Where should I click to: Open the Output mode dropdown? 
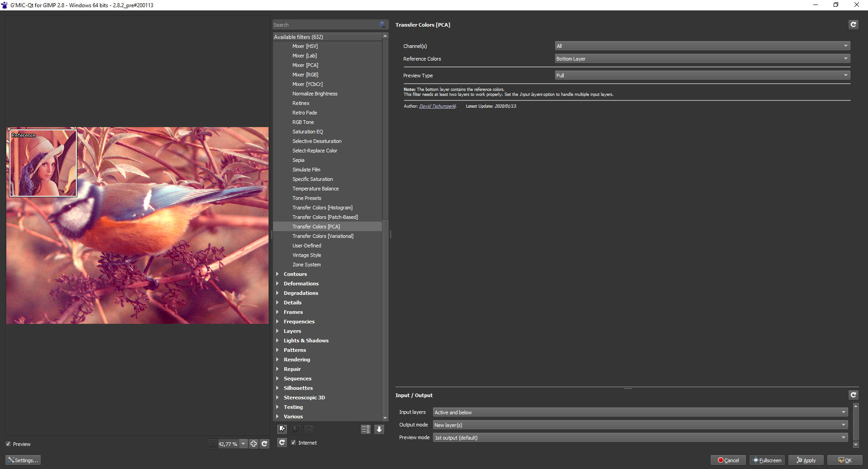point(640,425)
